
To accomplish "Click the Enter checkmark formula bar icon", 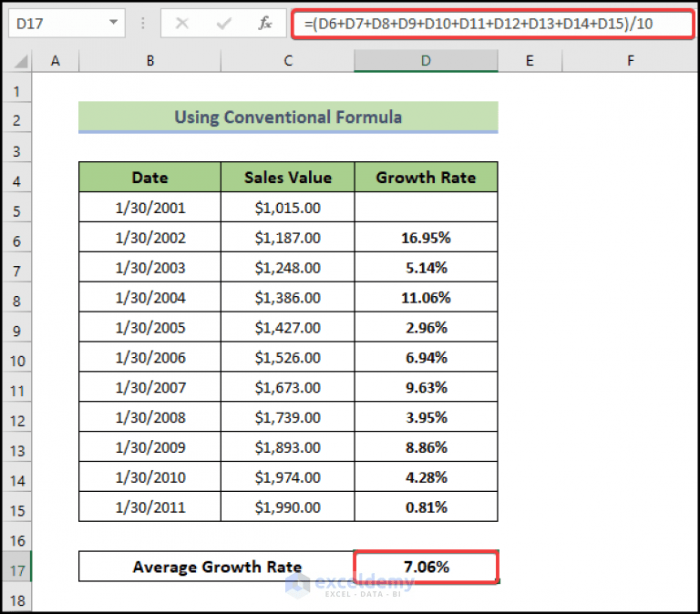I will click(223, 23).
